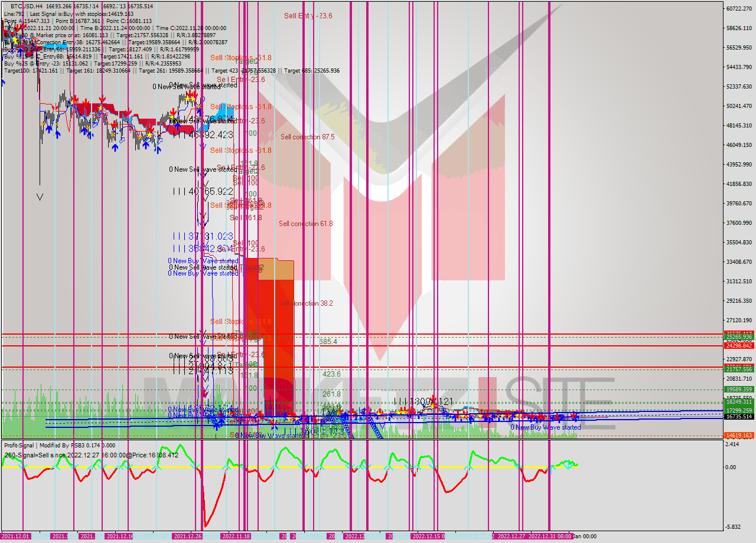Click the 2022.11.18 date marker
The width and height of the screenshot is (756, 543).
pyautogui.click(x=236, y=536)
